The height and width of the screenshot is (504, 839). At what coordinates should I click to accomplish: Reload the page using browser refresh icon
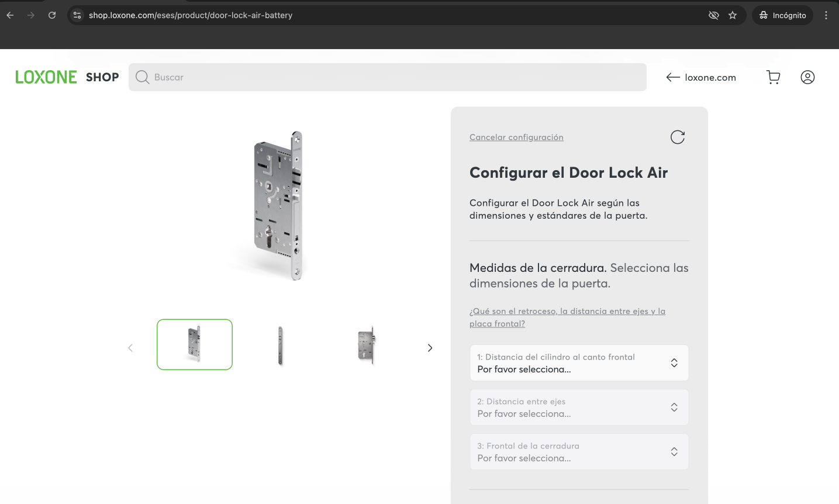click(52, 15)
